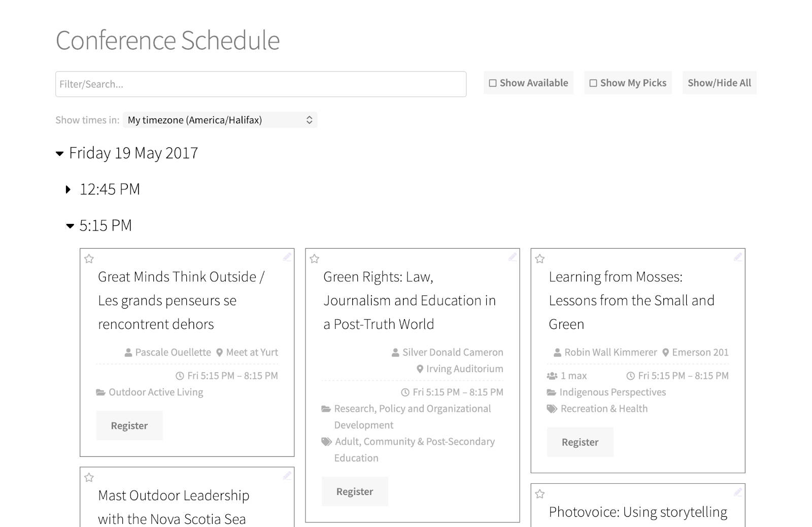
Task: Register for the Green Rights session
Action: tap(355, 491)
